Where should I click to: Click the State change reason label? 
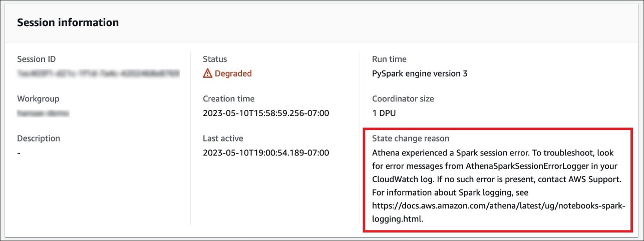(x=411, y=138)
